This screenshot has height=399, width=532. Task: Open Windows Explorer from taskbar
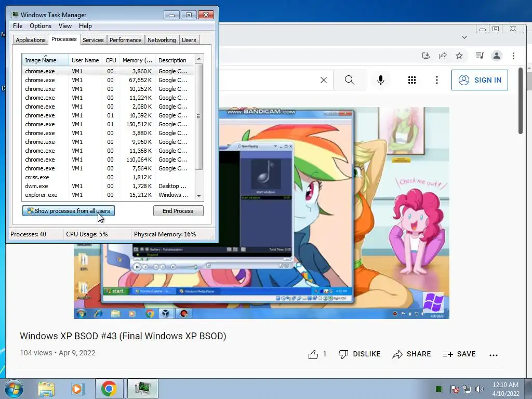(x=46, y=389)
